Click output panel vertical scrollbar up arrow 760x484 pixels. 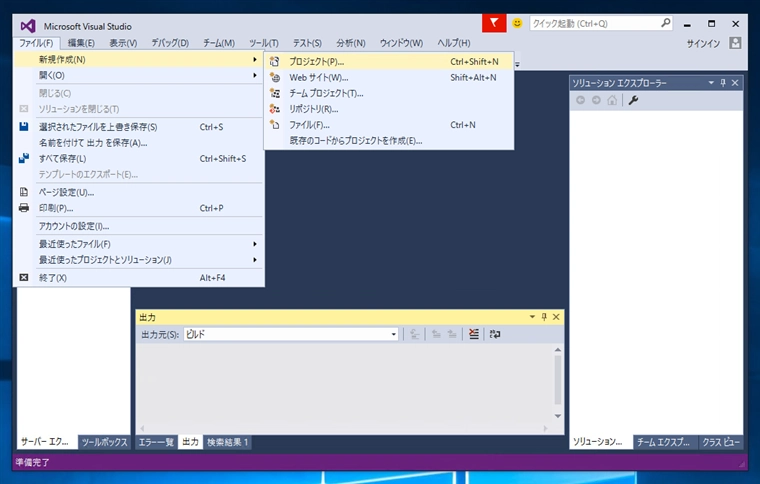click(558, 349)
